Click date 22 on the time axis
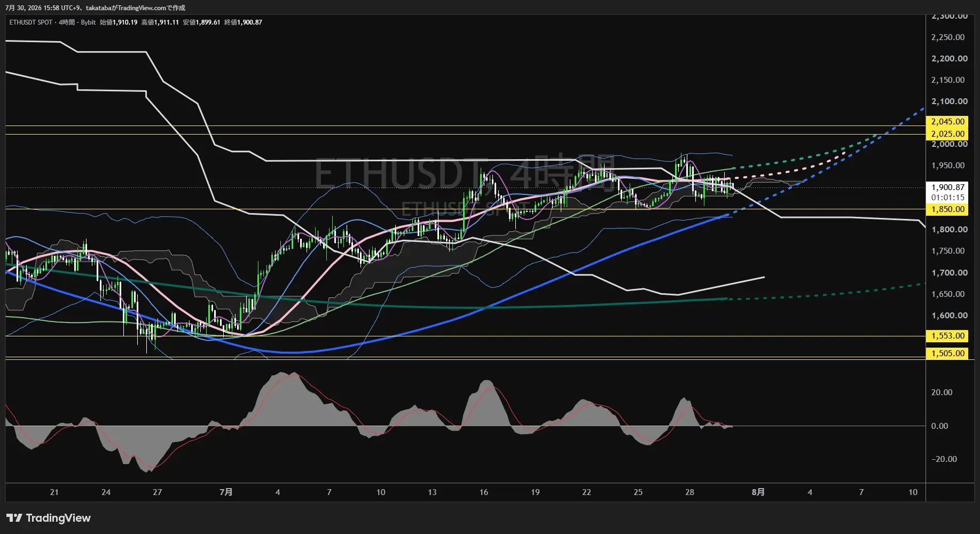Screen dimensions: 980x534 coord(586,492)
